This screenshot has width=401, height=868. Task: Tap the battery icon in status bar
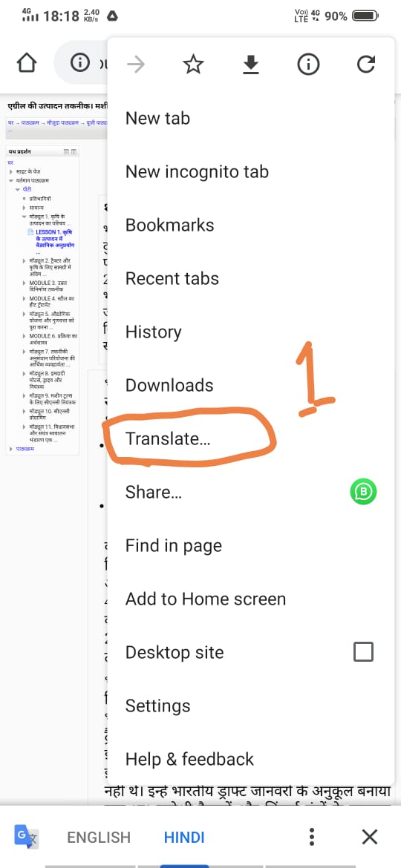(x=365, y=16)
